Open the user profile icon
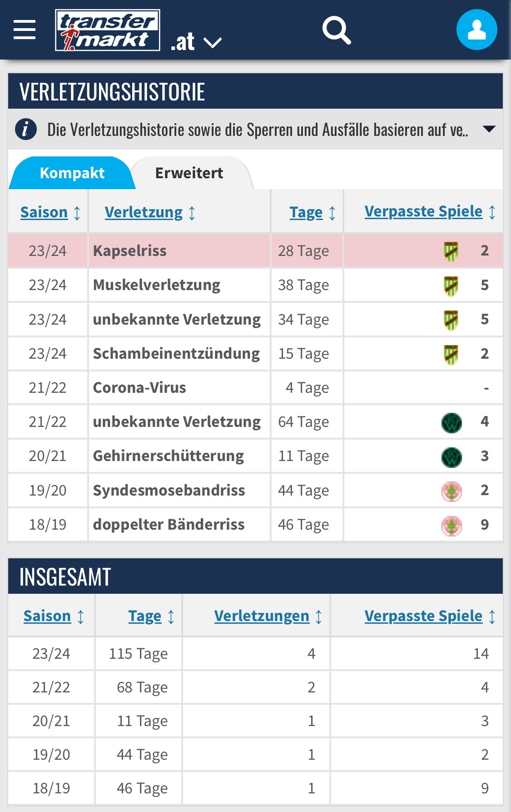Screen dimensions: 511x812 [476, 30]
